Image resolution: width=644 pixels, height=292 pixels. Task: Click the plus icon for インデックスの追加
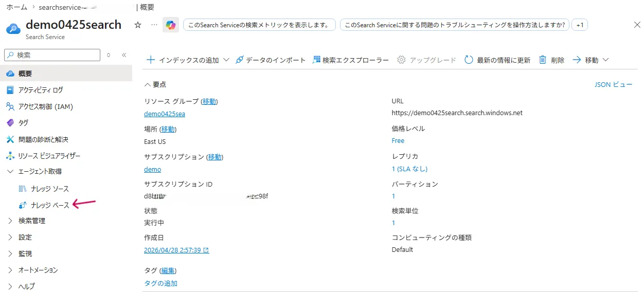151,60
